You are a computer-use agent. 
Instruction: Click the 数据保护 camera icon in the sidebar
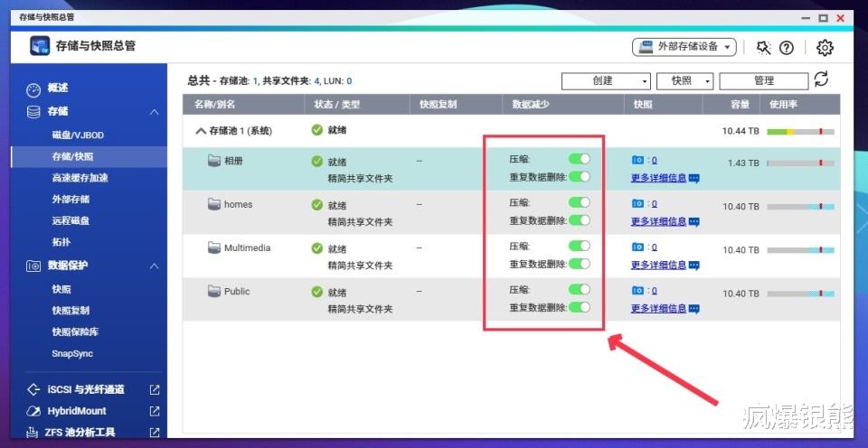tap(33, 266)
